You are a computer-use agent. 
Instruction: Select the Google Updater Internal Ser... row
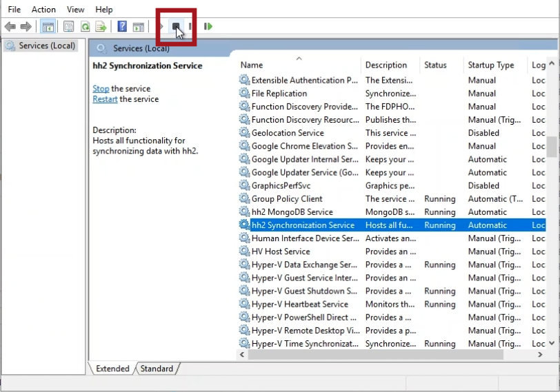point(392,159)
